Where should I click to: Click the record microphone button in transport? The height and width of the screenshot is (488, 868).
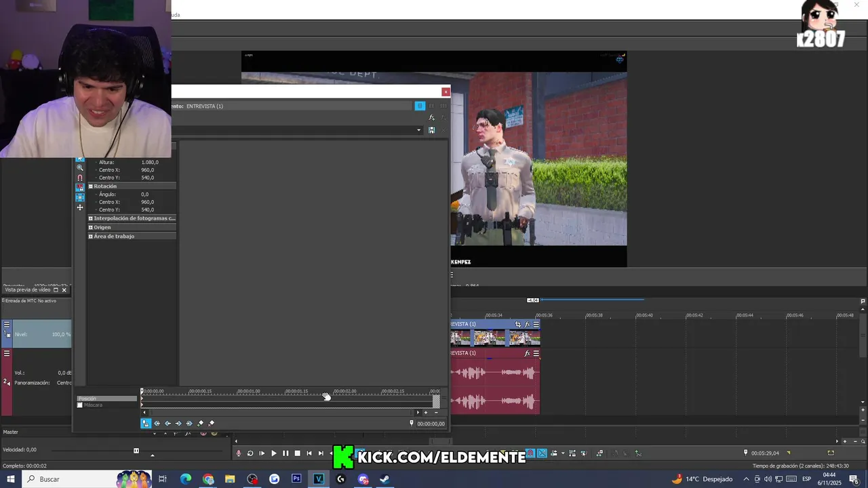(x=238, y=453)
